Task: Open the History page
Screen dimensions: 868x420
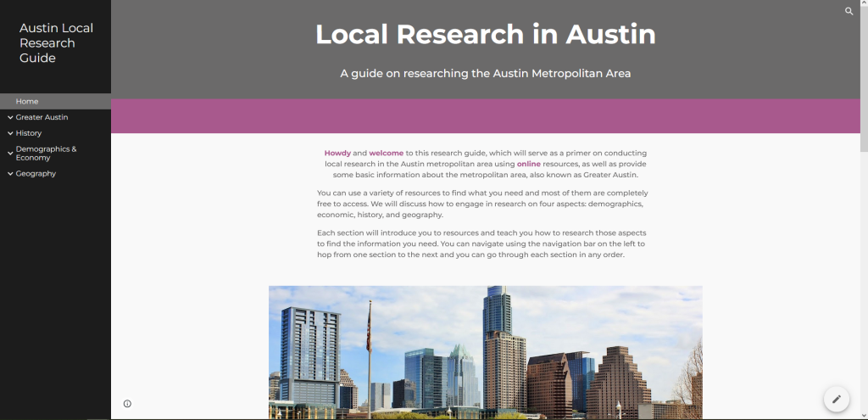Action: (29, 133)
